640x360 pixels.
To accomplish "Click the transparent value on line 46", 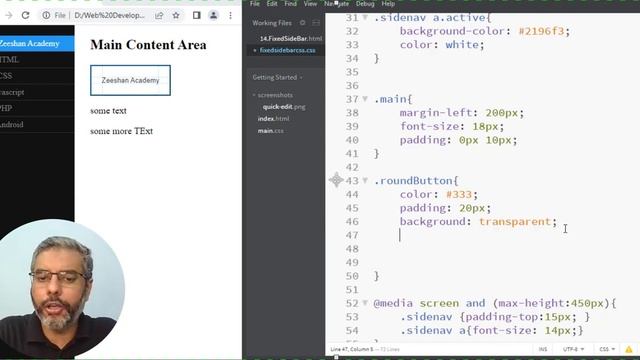I will [x=515, y=222].
